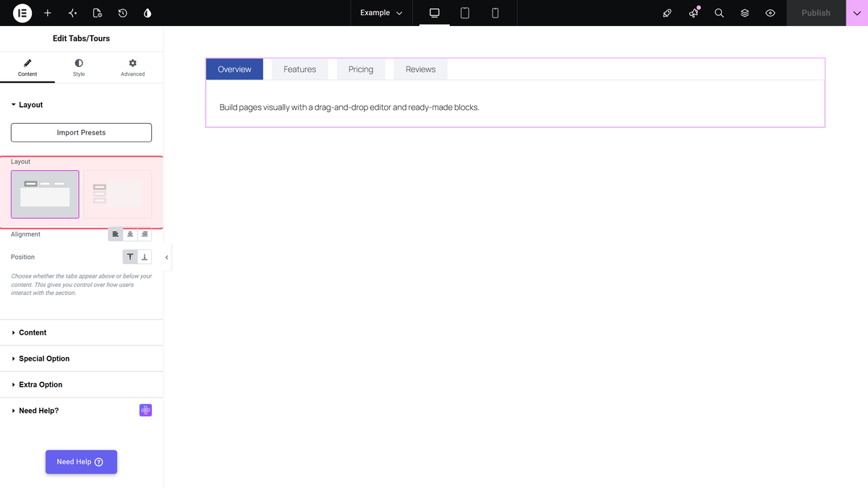This screenshot has height=488, width=868.
Task: Switch to tablet device preview
Action: click(465, 13)
